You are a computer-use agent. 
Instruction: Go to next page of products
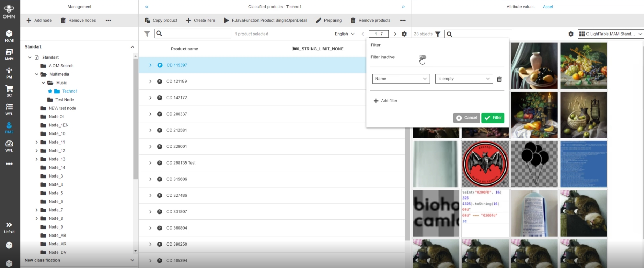[395, 34]
